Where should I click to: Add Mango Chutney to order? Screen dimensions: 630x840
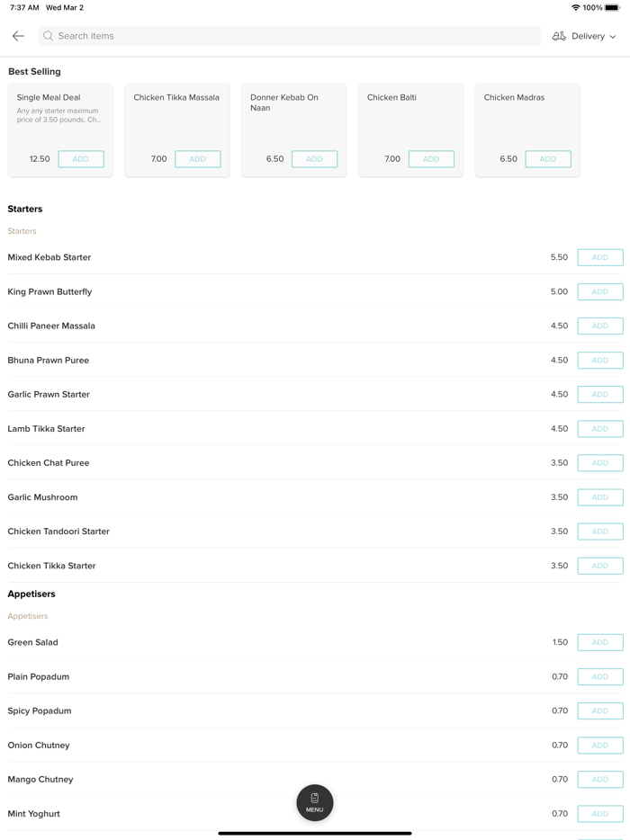tap(600, 780)
